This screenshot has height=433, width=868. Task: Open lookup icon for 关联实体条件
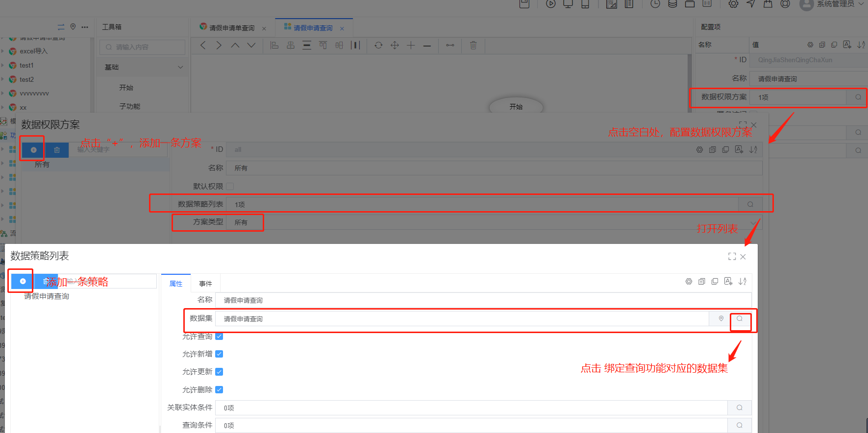[x=740, y=408]
